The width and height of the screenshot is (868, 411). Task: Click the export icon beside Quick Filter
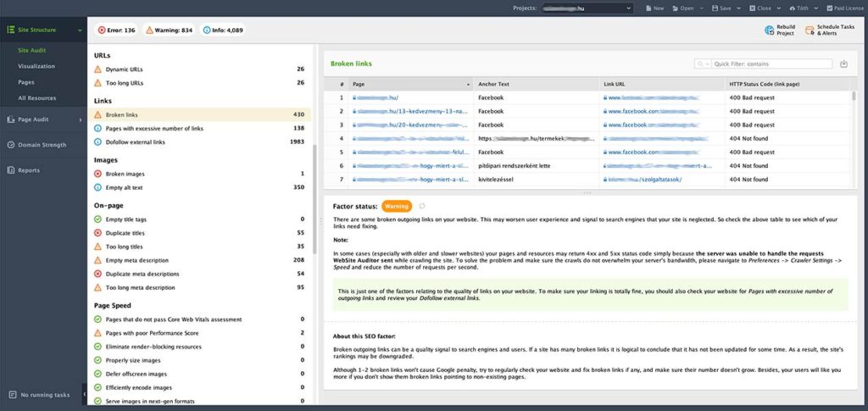[843, 64]
